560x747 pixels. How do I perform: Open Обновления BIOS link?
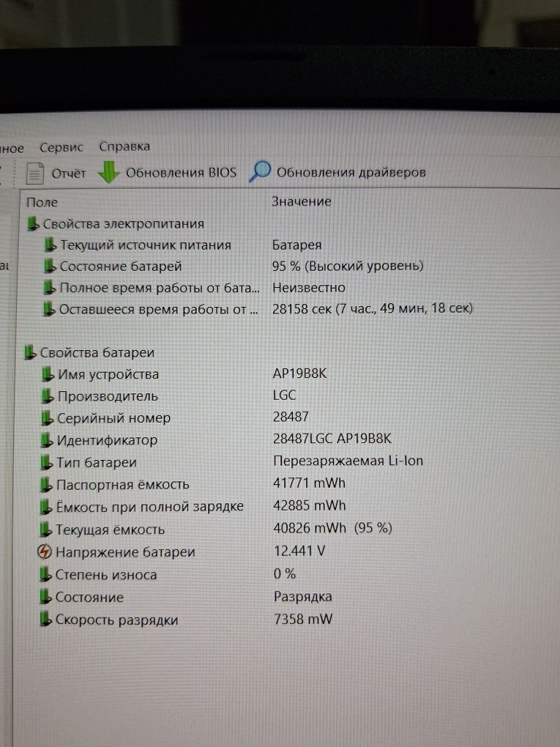[181, 172]
